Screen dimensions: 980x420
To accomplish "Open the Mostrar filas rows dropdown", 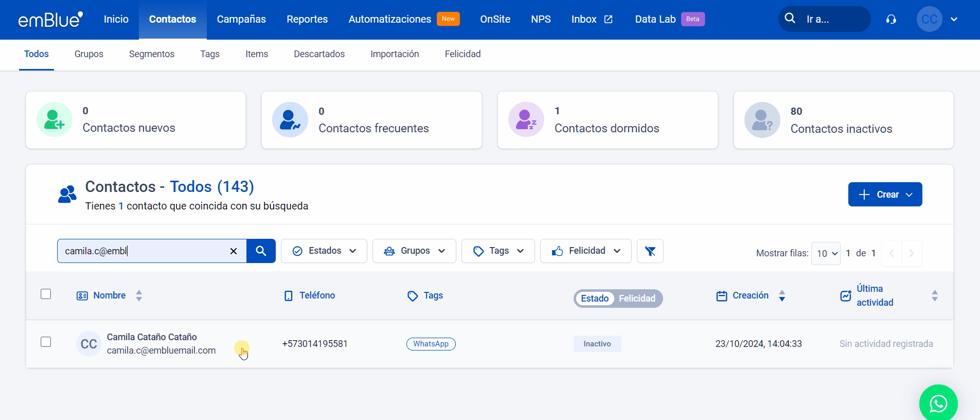I will point(826,253).
